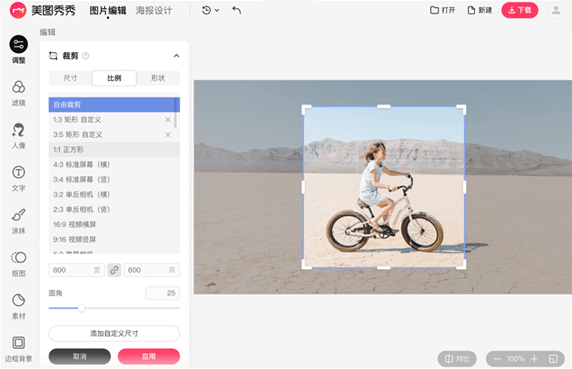Open the history clock dropdown

210,10
